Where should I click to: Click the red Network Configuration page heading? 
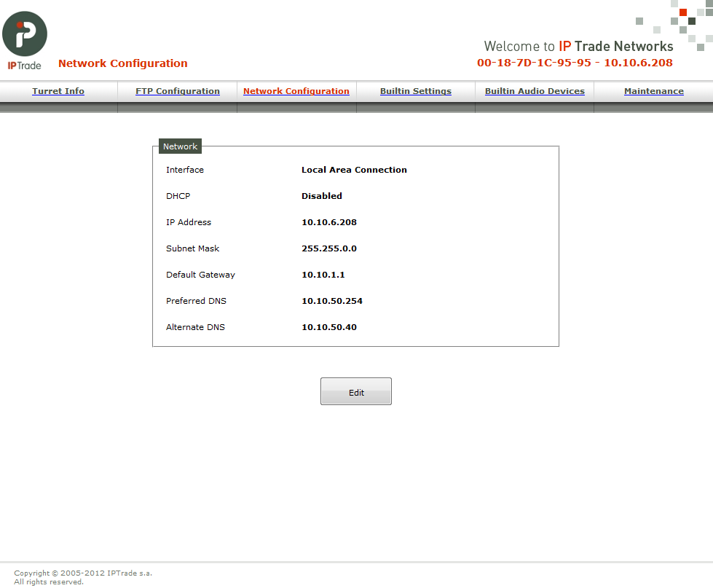pyautogui.click(x=123, y=63)
